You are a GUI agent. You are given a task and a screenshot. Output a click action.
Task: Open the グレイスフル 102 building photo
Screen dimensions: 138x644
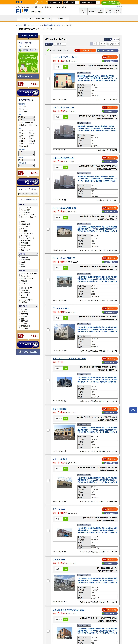tap(64, 332)
